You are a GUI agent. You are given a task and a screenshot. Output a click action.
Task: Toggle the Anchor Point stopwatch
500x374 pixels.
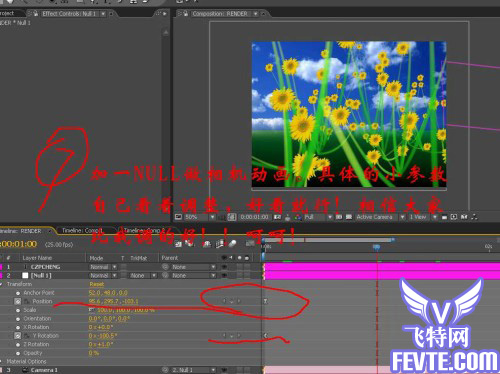[18, 293]
